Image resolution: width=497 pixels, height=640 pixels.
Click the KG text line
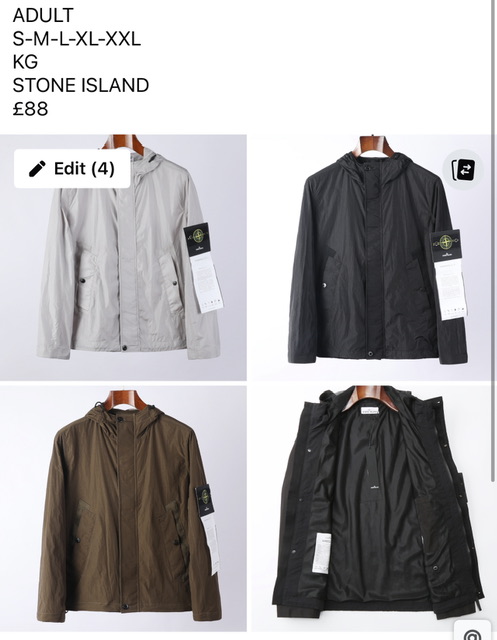(25, 62)
